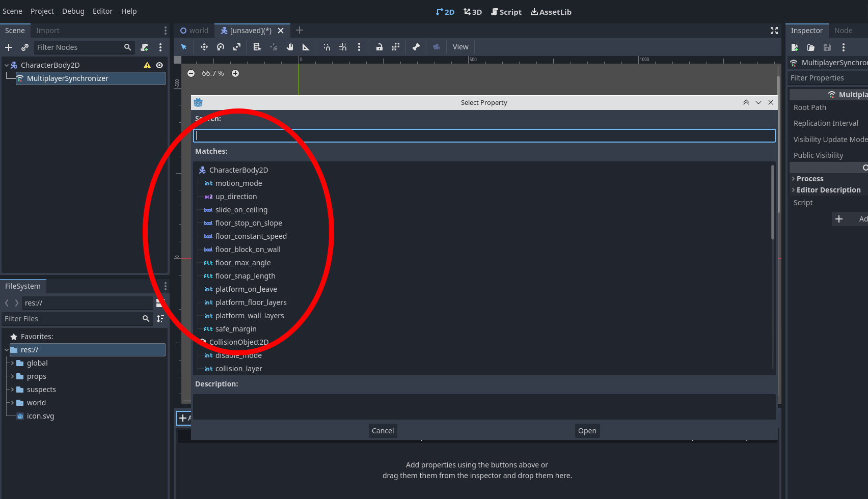Toggle smart snapping
The height and width of the screenshot is (499, 868).
[x=327, y=47]
